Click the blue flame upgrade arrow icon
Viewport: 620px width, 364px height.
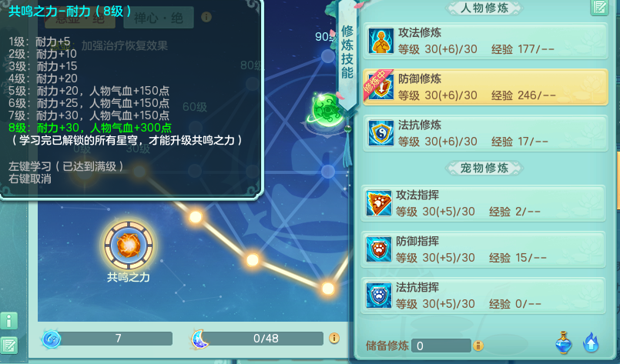pyautogui.click(x=591, y=343)
